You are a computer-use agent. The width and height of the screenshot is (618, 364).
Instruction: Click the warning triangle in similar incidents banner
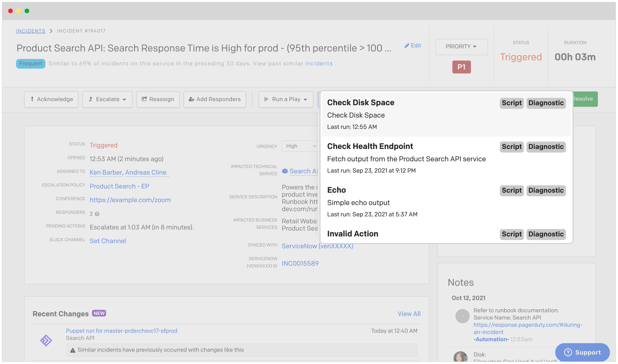[x=73, y=350]
